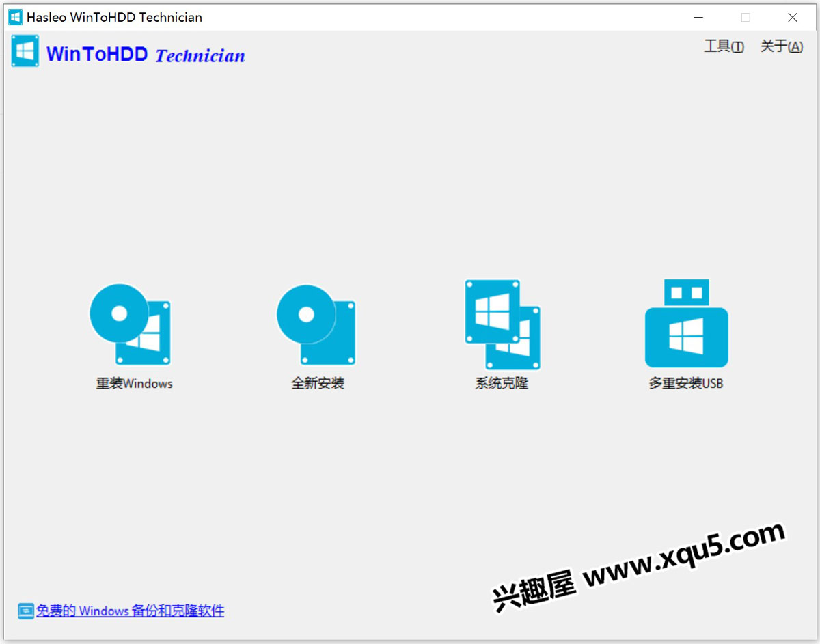Image resolution: width=820 pixels, height=644 pixels.
Task: Click the 全新安装 text label
Action: point(318,384)
